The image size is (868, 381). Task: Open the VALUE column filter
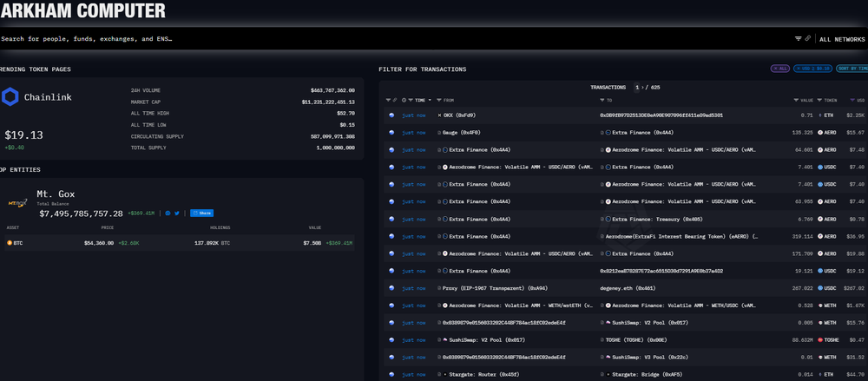(x=797, y=100)
